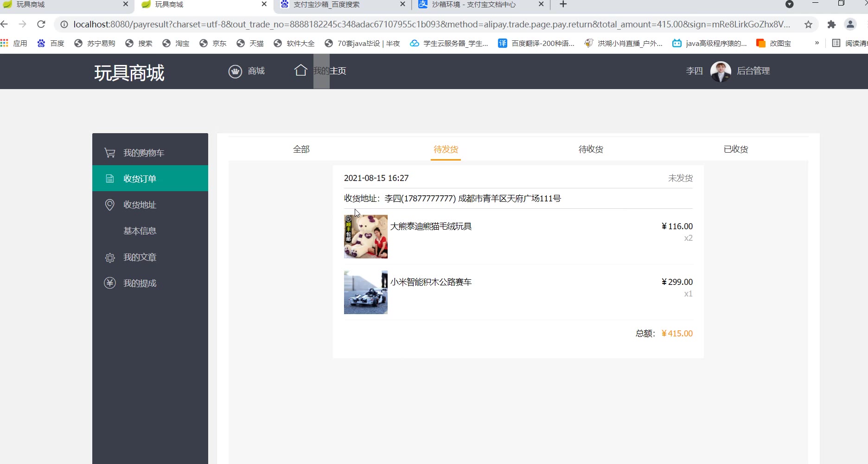
Task: Select the 已收货 tab
Action: click(736, 149)
